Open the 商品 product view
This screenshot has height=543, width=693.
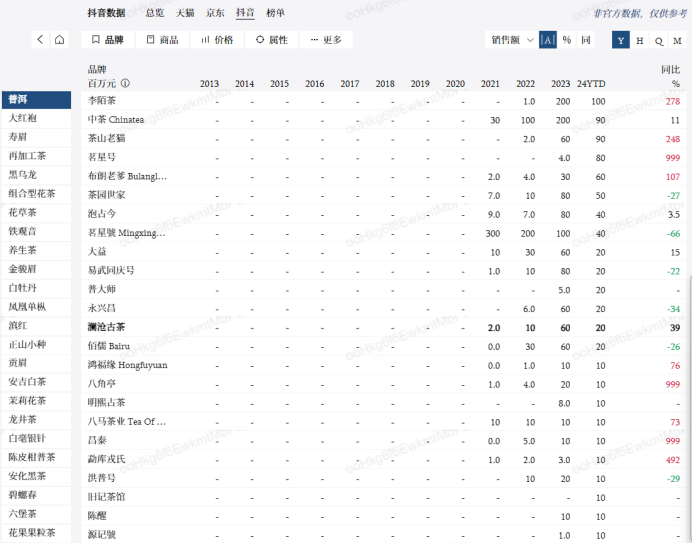coord(163,40)
